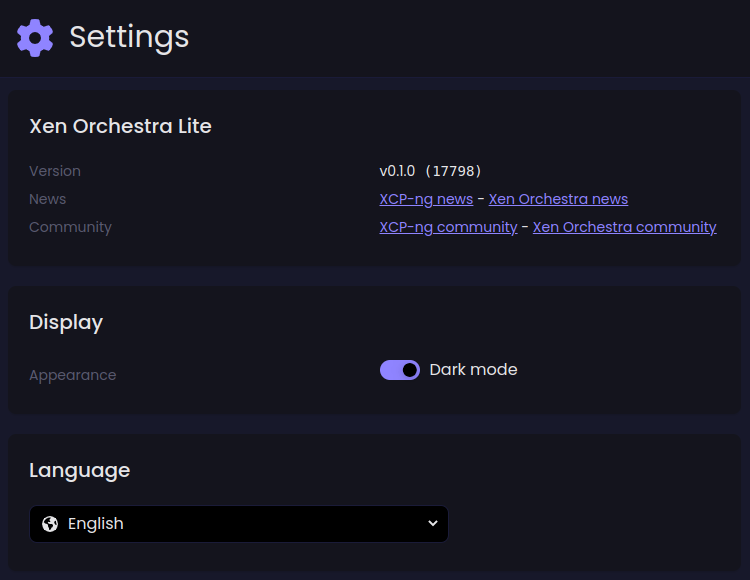The height and width of the screenshot is (580, 750).
Task: Click the purple Settings gear icon
Action: (35, 38)
